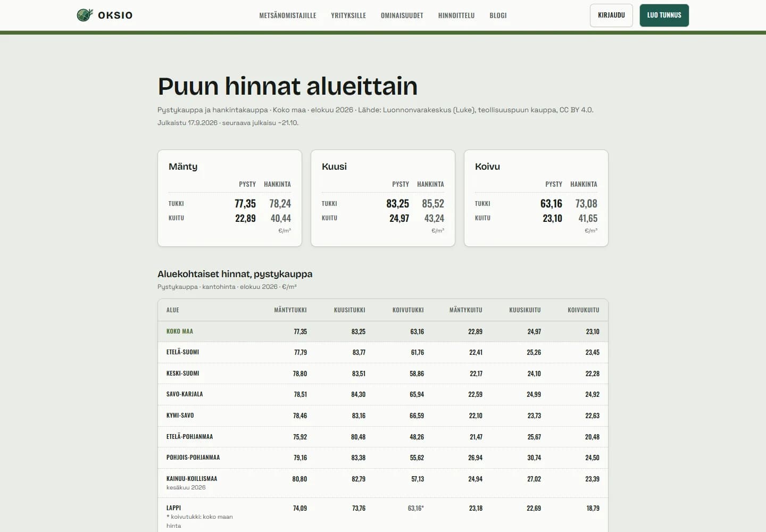Click the KUUSITUKKI column header
This screenshot has width=766, height=532.
click(349, 310)
